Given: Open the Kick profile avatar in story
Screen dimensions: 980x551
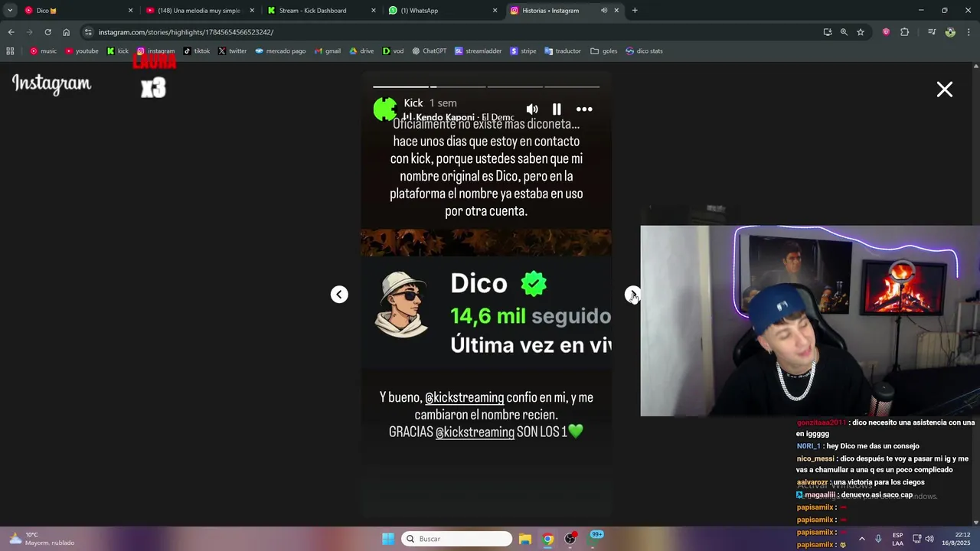Looking at the screenshot, I should (385, 109).
